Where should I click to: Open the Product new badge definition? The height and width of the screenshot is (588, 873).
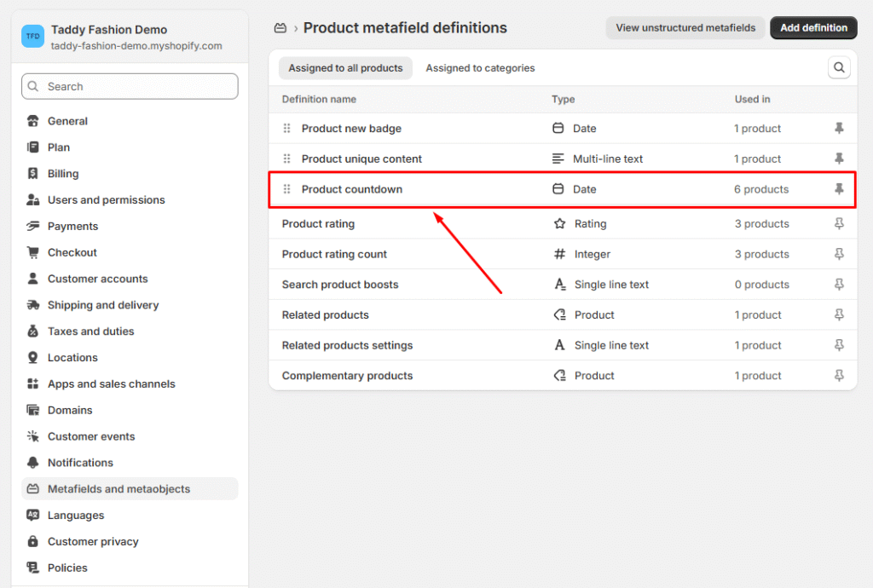pyautogui.click(x=351, y=129)
